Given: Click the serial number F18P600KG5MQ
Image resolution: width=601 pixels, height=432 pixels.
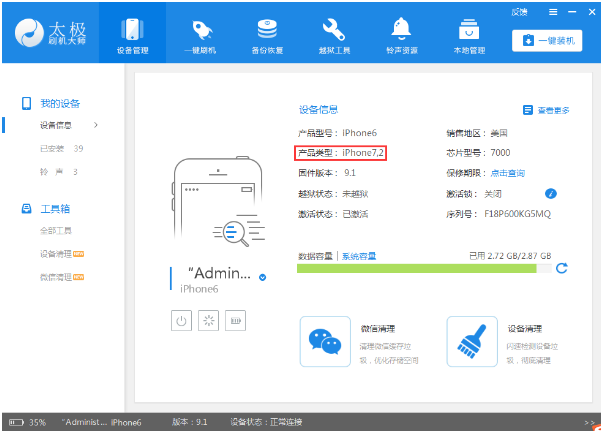Looking at the screenshot, I should point(517,214).
